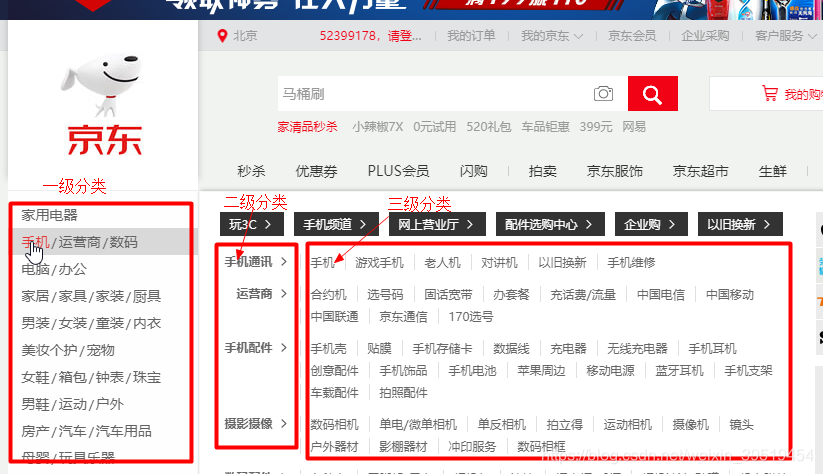Click 对讲机 link
Viewport: 823px width, 474px height.
(x=499, y=262)
